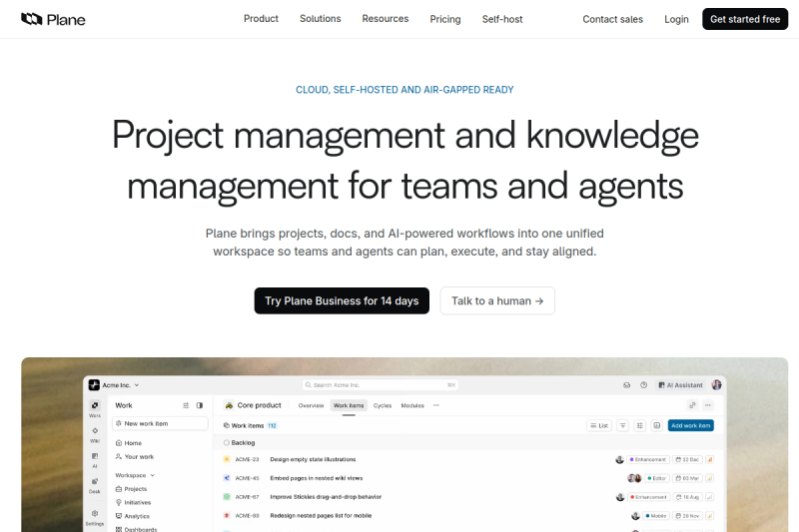
Task: Click the sidebar preferences sliders icon beside Work
Action: pos(186,406)
